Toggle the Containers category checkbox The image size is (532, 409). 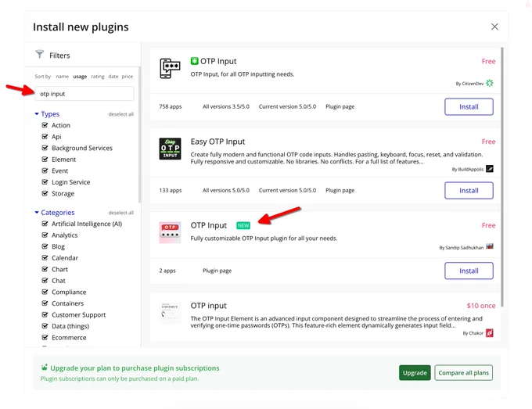coord(45,303)
